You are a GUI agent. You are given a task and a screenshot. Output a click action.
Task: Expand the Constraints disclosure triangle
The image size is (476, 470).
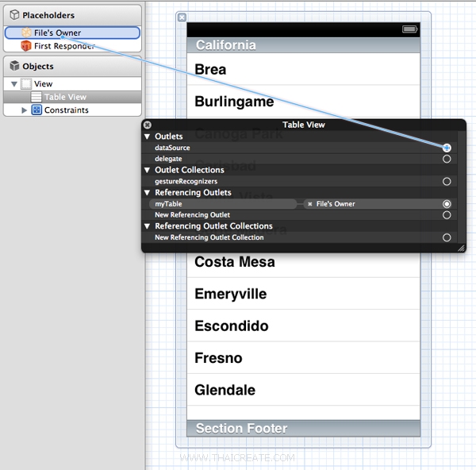(x=25, y=110)
